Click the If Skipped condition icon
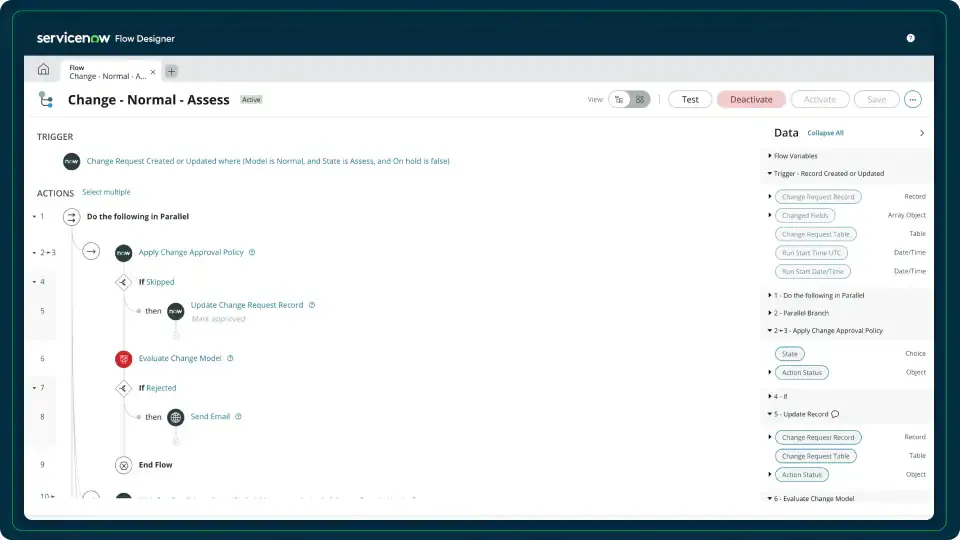 124,282
